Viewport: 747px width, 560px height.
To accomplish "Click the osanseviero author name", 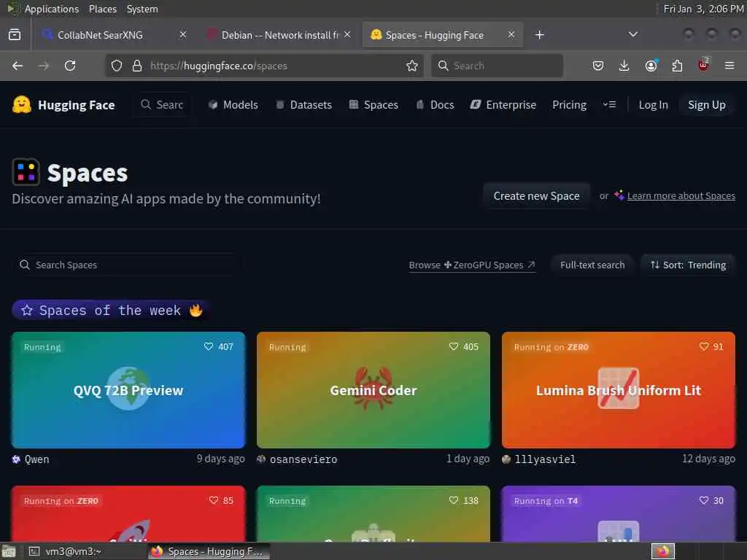I will pos(303,459).
